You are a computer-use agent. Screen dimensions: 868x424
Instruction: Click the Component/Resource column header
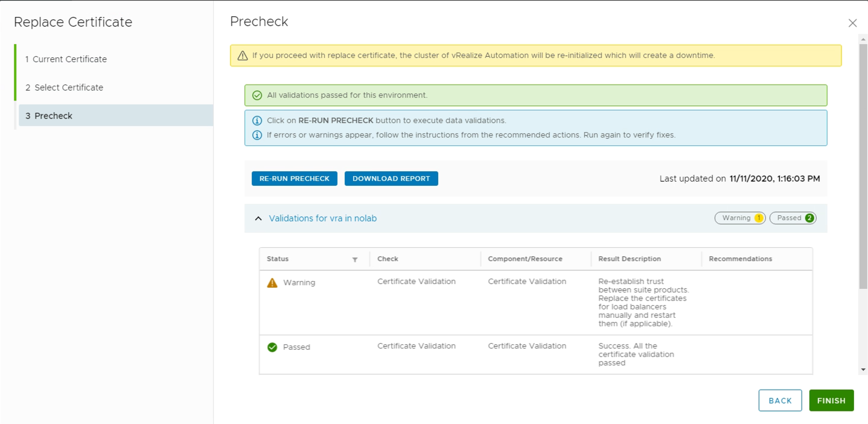pyautogui.click(x=525, y=259)
